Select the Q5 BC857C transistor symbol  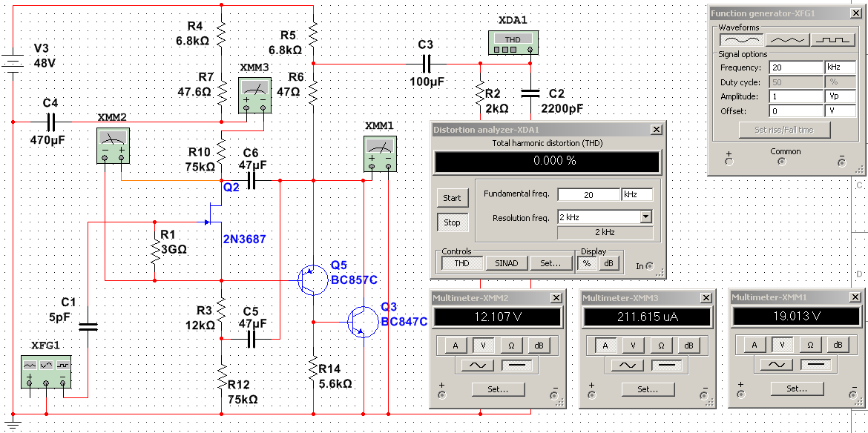coord(313,280)
